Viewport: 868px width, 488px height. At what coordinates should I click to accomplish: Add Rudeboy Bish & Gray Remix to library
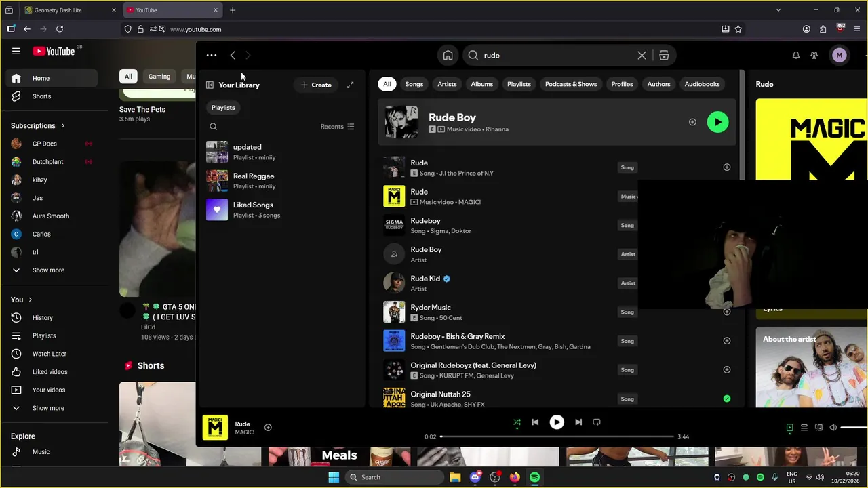pyautogui.click(x=726, y=341)
